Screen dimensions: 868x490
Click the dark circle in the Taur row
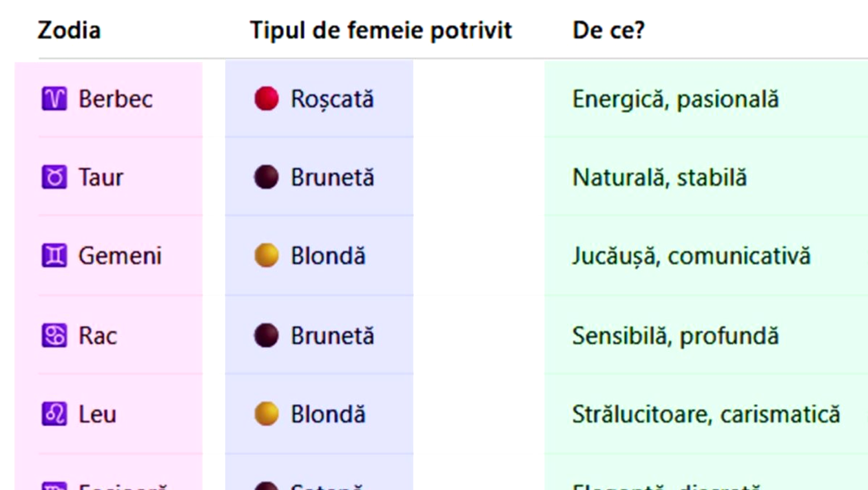267,178
